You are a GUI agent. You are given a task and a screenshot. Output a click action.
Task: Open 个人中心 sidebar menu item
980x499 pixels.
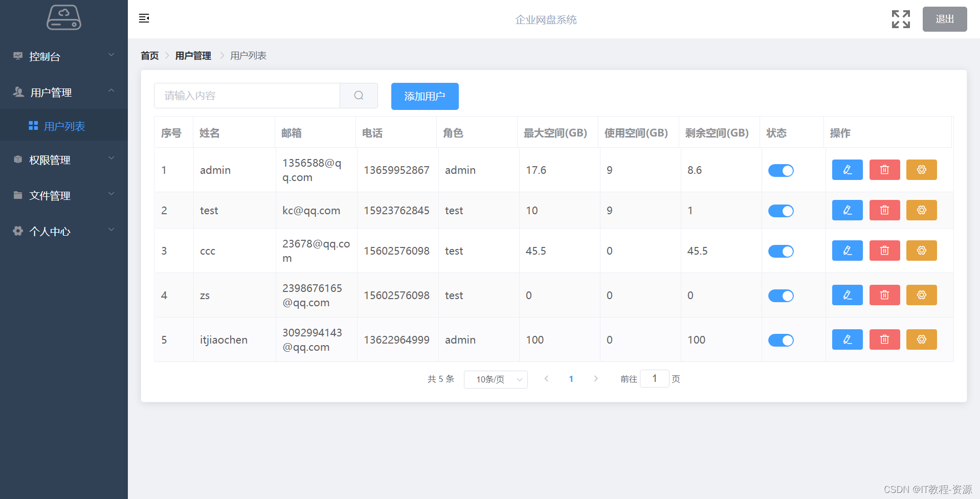64,231
